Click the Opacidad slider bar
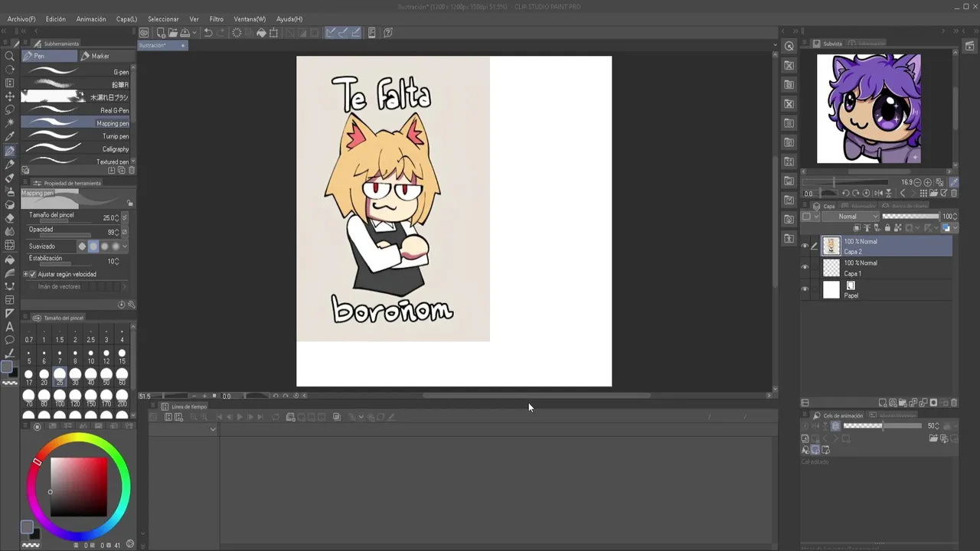The width and height of the screenshot is (980, 551). point(65,235)
